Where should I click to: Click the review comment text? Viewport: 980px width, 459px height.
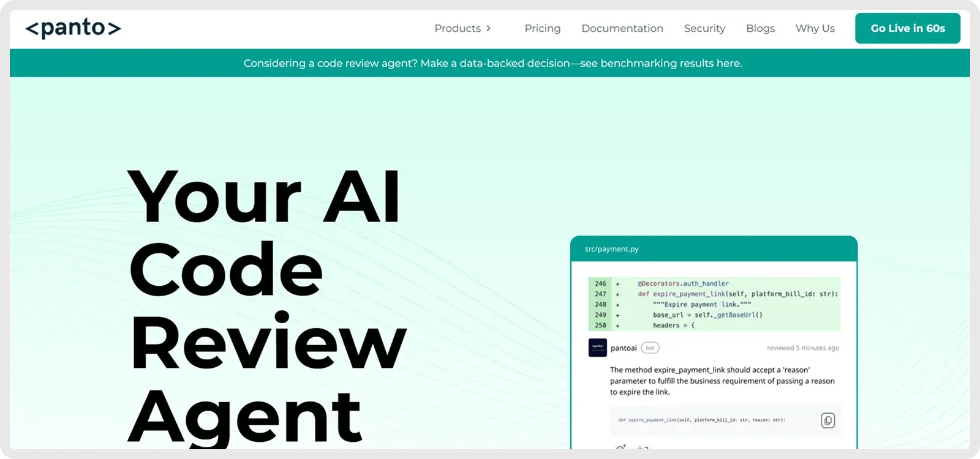tap(722, 381)
